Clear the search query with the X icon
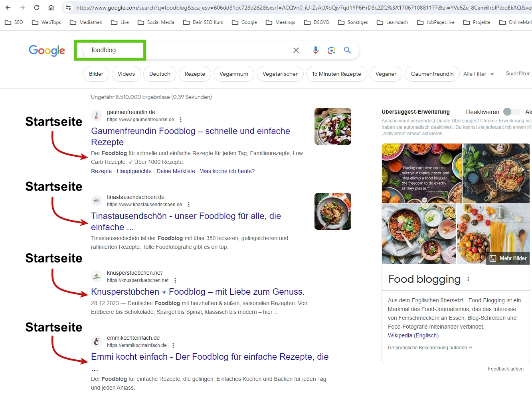Screen dimensions: 532x394 tap(296, 50)
